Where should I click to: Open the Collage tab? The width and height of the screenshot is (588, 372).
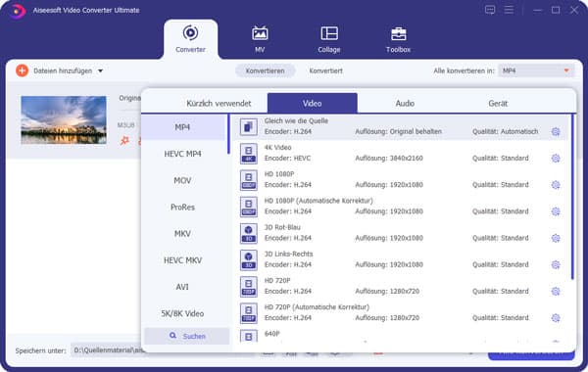(329, 39)
